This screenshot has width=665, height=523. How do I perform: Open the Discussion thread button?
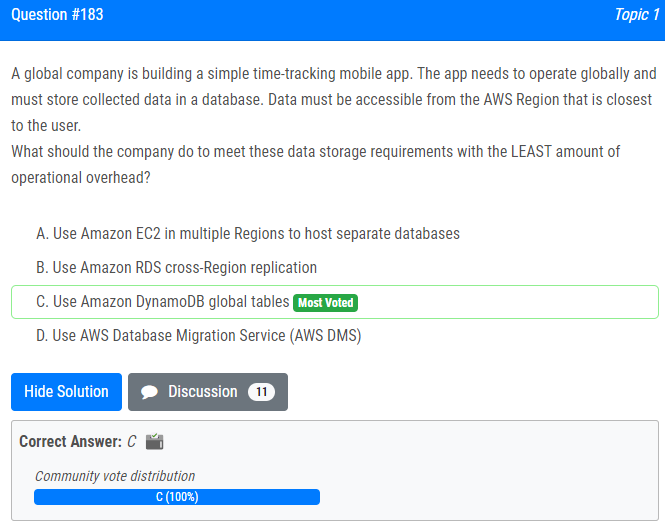208,392
